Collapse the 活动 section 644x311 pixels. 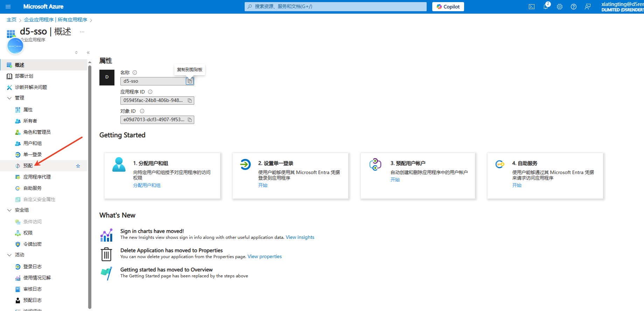click(9, 255)
